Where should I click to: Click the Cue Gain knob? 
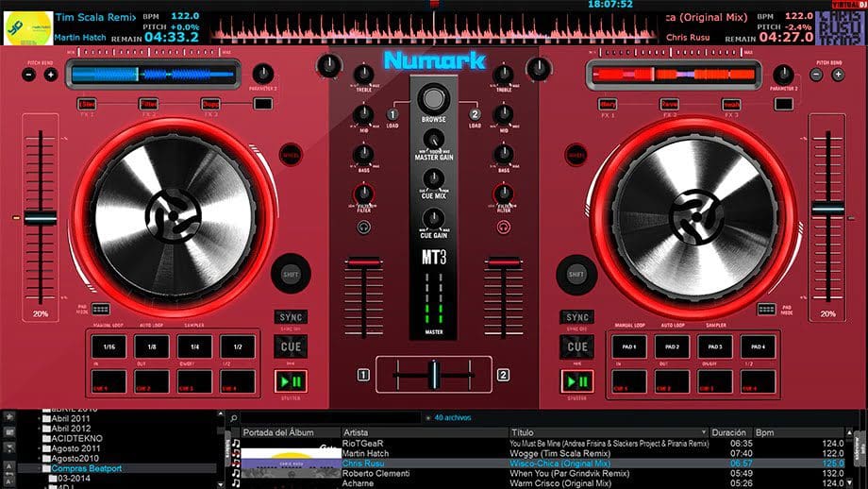433,219
